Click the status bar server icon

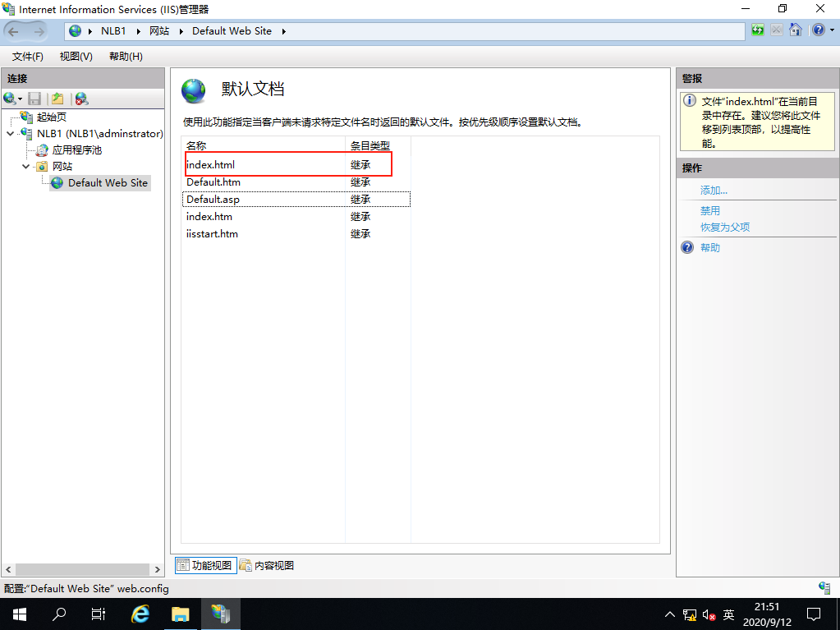(x=824, y=587)
